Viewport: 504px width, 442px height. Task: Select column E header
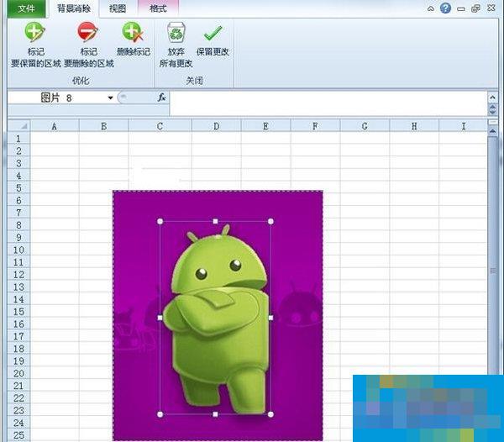tap(265, 126)
